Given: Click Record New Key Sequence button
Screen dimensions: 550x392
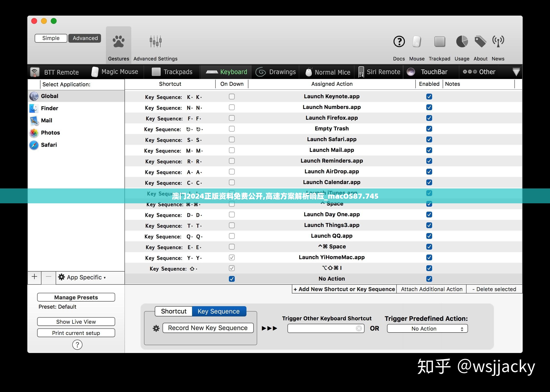Looking at the screenshot, I should pyautogui.click(x=208, y=328).
